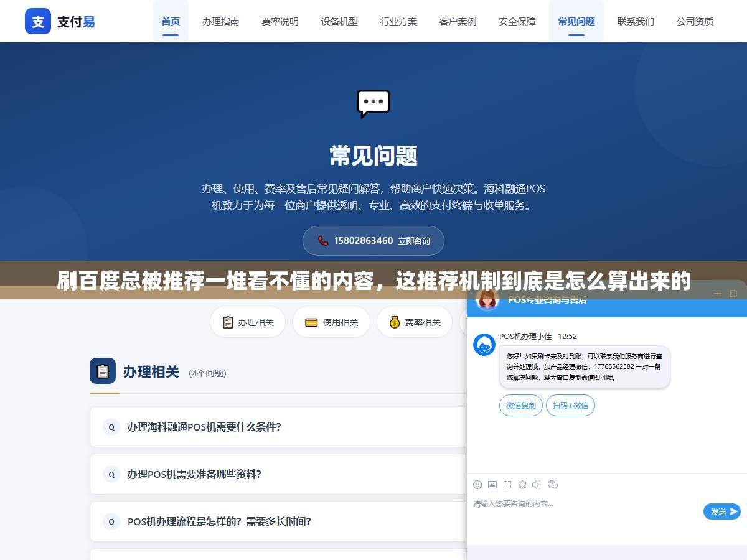Maximize the POS chat window
The height and width of the screenshot is (560, 747).
(733, 294)
